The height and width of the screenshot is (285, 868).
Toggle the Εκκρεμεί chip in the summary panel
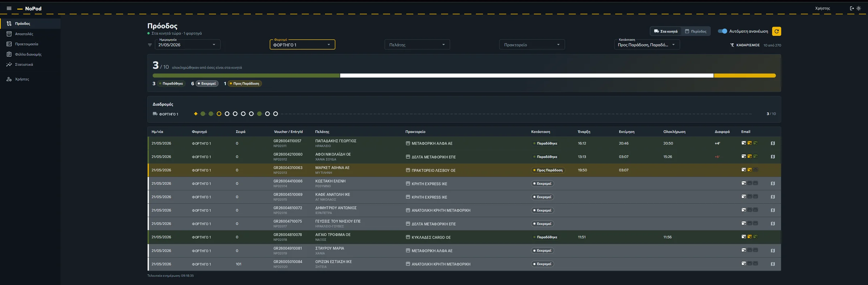click(x=207, y=84)
